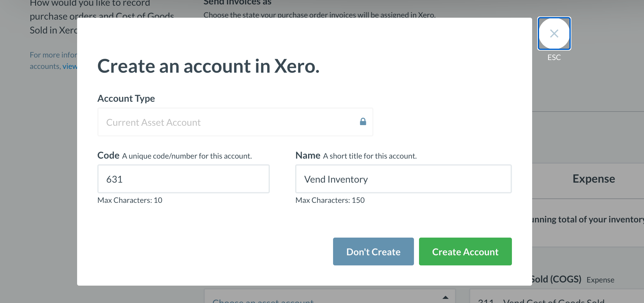
Task: Expand the 'Choose an asset account' dropdown arrow
Action: 445,297
